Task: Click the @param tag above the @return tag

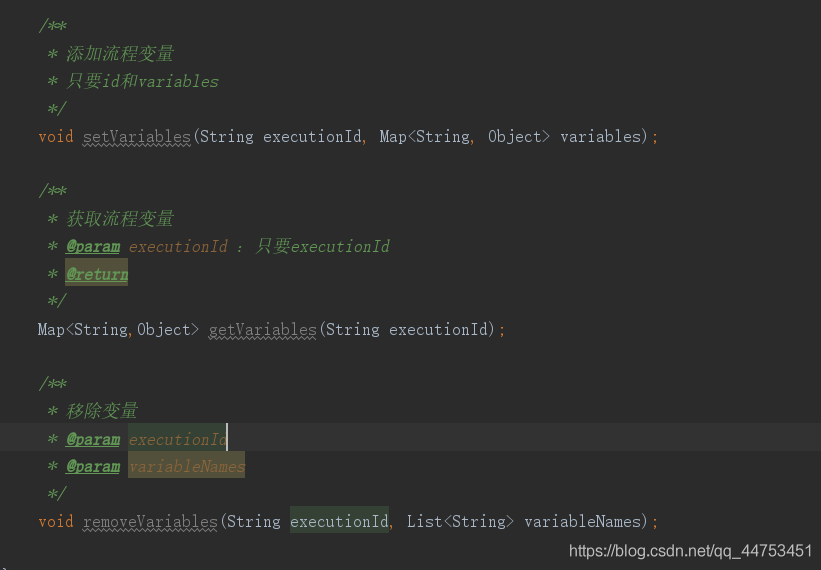Action: (93, 246)
